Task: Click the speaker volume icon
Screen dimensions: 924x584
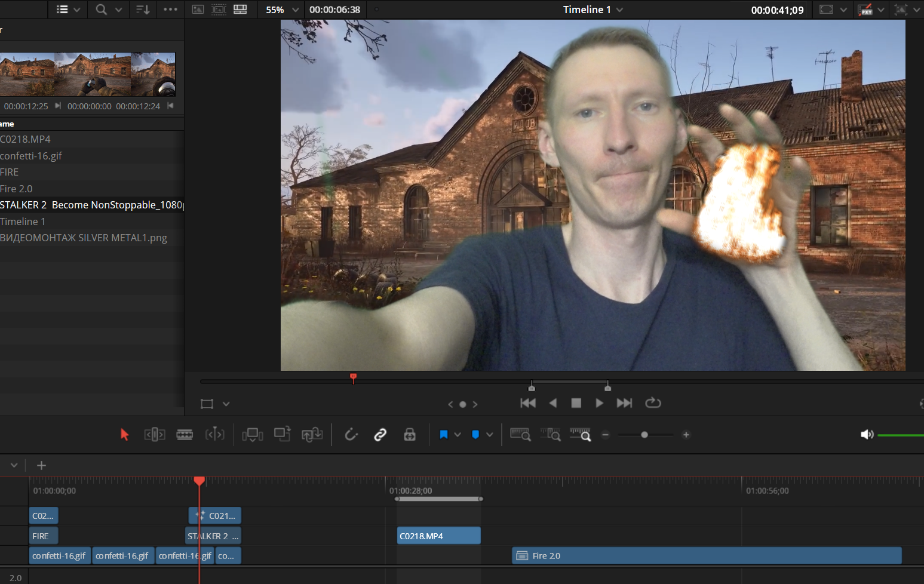Action: click(x=867, y=435)
